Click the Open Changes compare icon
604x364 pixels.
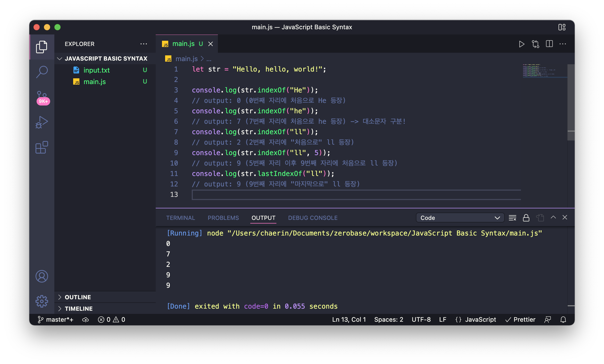point(536,44)
